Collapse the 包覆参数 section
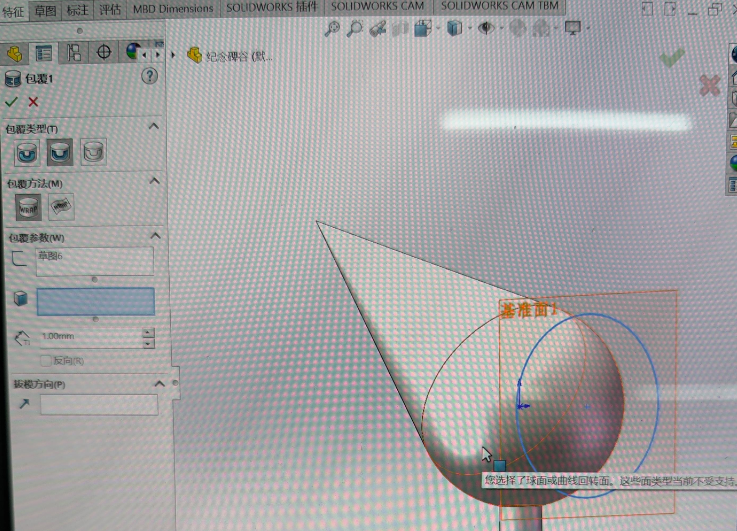Viewport: 737px width, 531px height. click(154, 236)
